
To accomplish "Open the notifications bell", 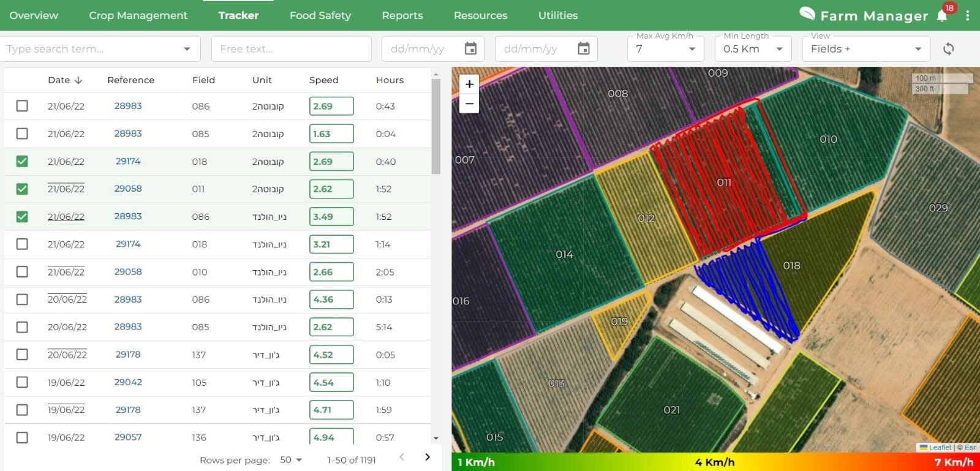I will click(x=942, y=16).
